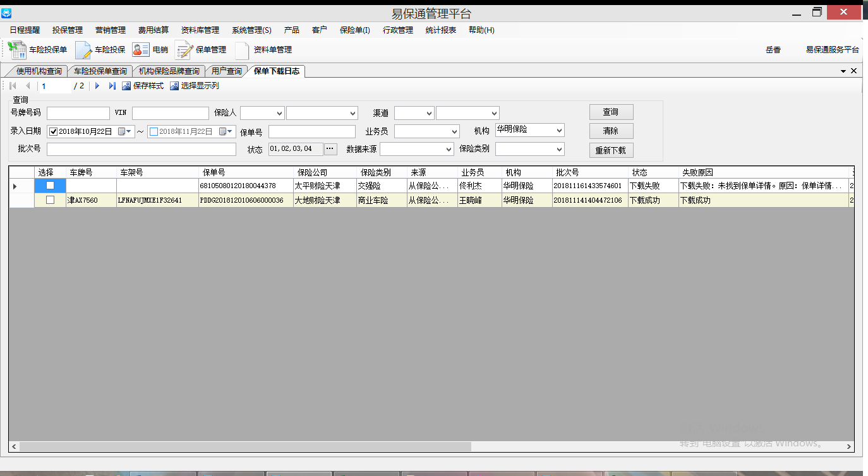Sort by the 保险公司 column header
This screenshot has height=476, width=868.
[325, 172]
